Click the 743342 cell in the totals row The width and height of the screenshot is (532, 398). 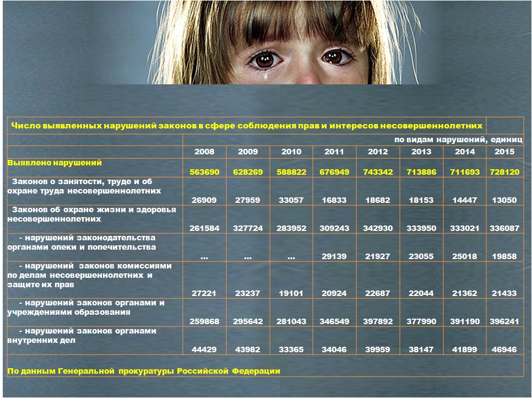click(x=378, y=172)
